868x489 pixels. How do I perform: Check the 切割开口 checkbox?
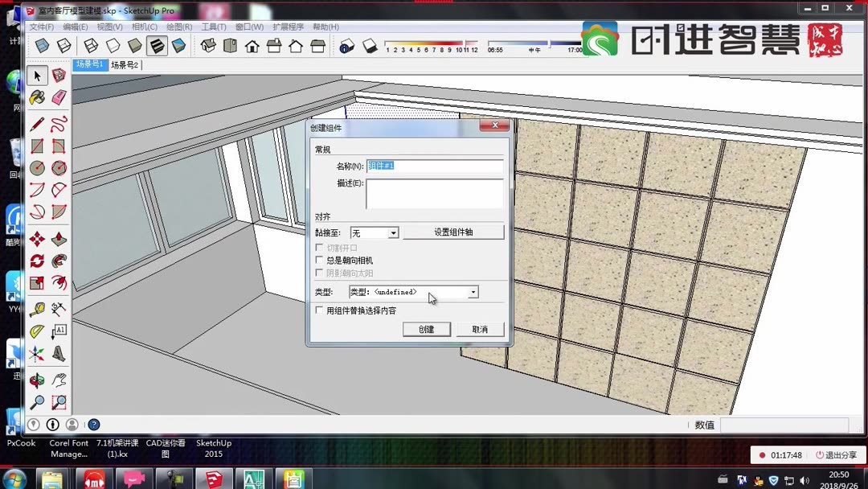319,249
